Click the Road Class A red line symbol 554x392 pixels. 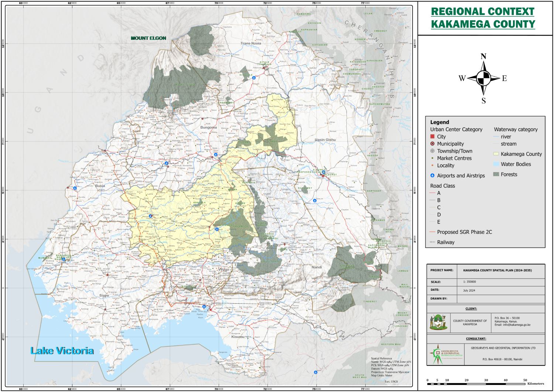[x=432, y=193]
